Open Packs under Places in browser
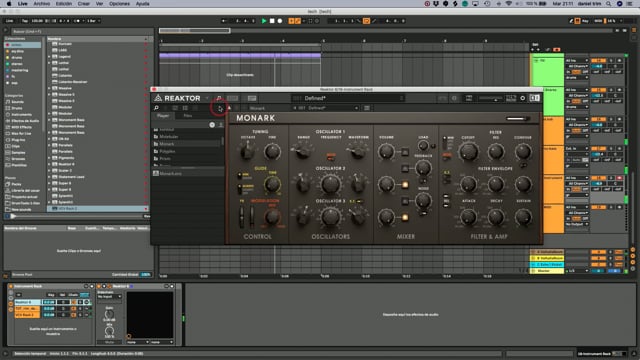This screenshot has height=360, width=640. pyautogui.click(x=16, y=184)
